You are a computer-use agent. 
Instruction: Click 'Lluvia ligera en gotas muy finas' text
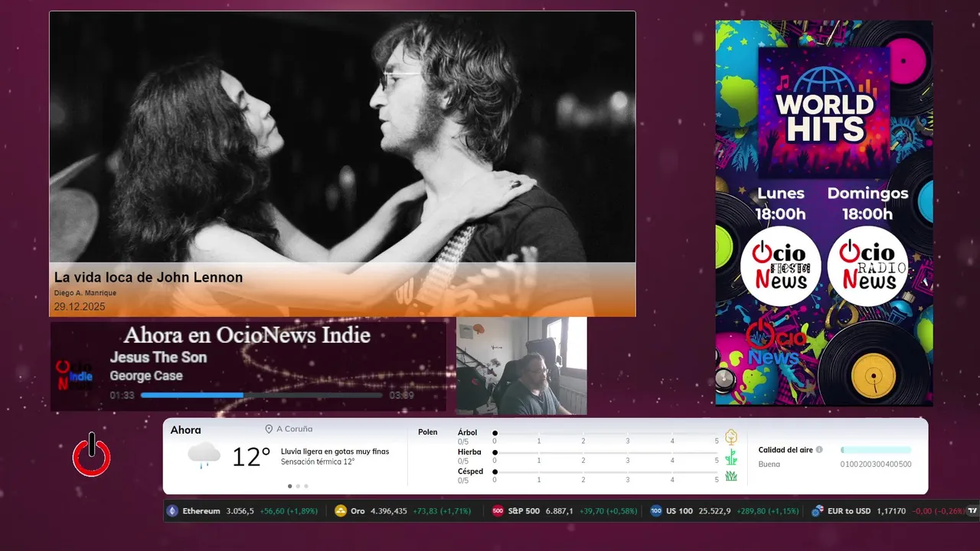click(x=335, y=452)
